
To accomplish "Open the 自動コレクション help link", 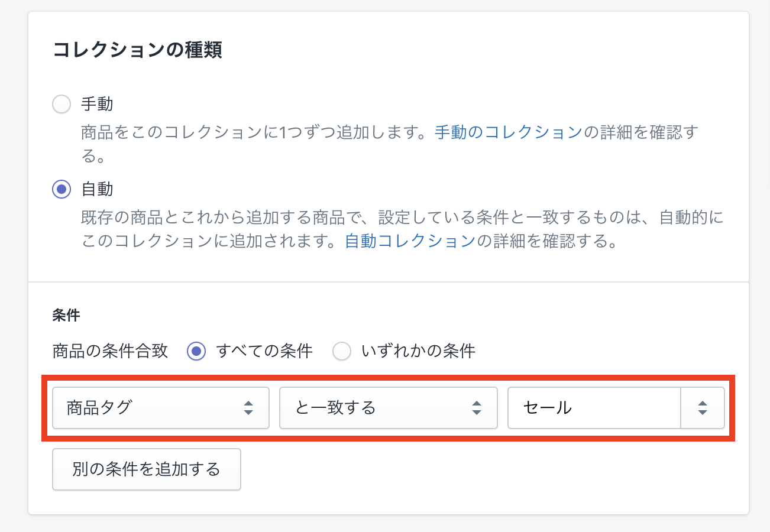I will click(410, 241).
